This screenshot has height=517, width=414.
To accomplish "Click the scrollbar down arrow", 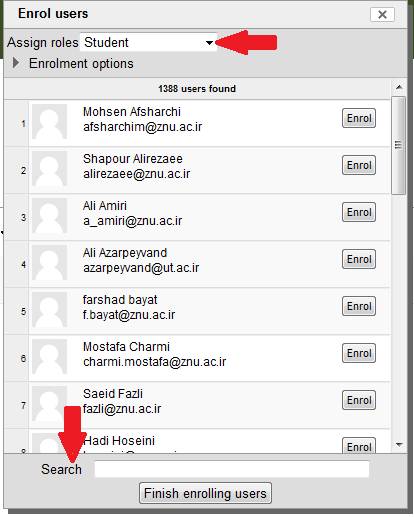I will pyautogui.click(x=399, y=444).
